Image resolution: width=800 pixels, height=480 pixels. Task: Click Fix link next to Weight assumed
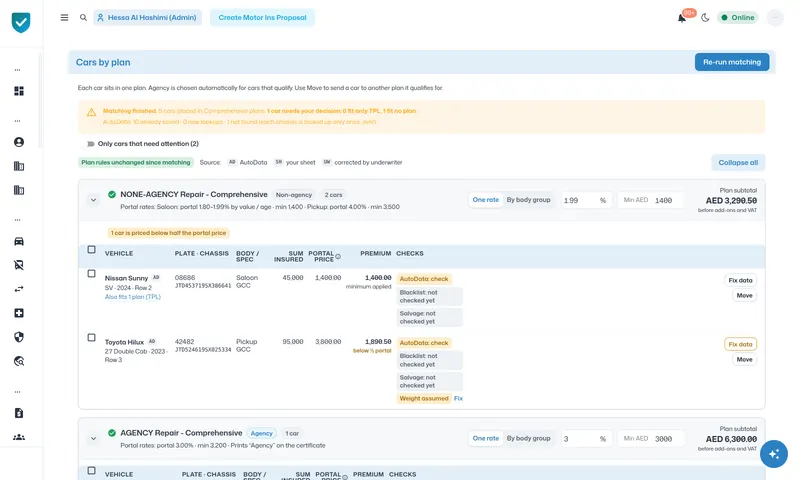pos(458,398)
